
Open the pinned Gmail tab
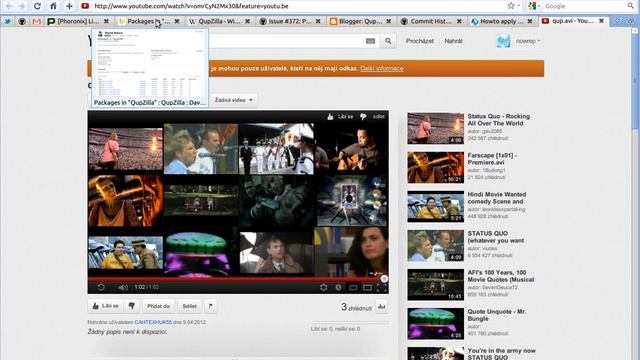tap(36, 21)
